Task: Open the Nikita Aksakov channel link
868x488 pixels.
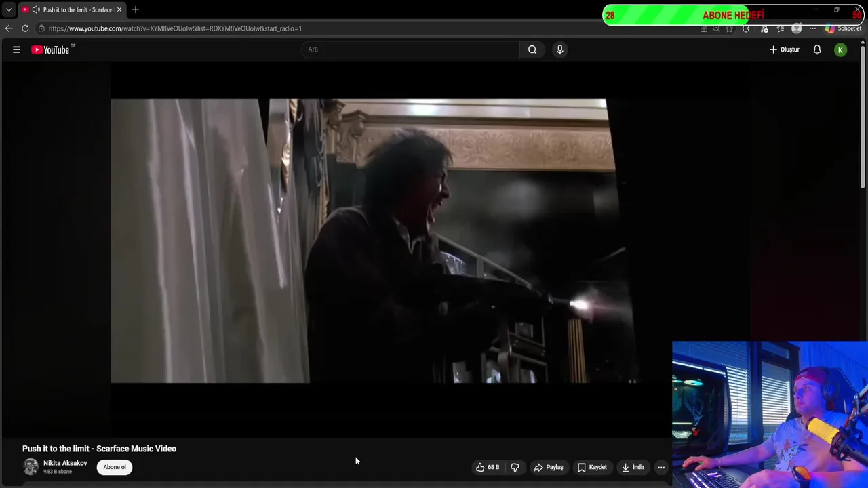Action: [65, 463]
